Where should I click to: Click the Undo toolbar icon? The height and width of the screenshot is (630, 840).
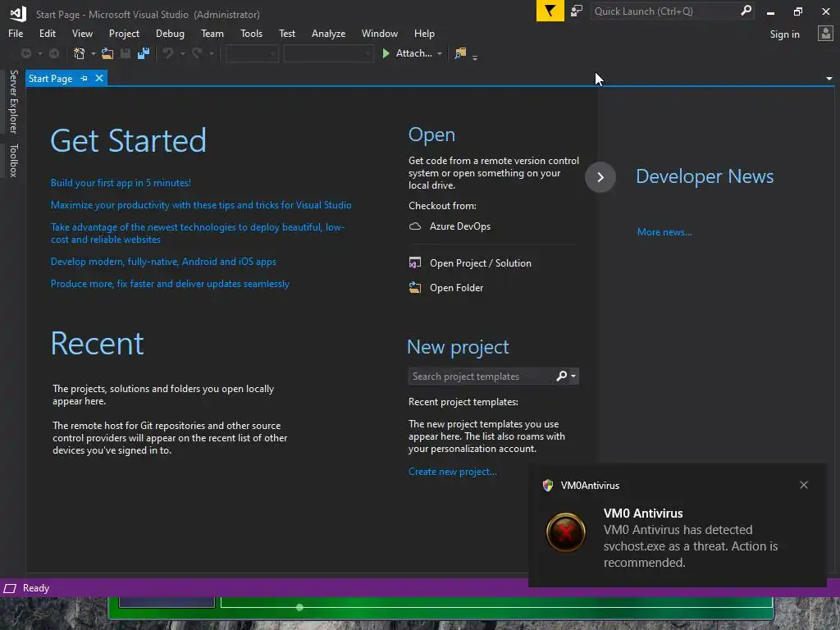[x=168, y=53]
